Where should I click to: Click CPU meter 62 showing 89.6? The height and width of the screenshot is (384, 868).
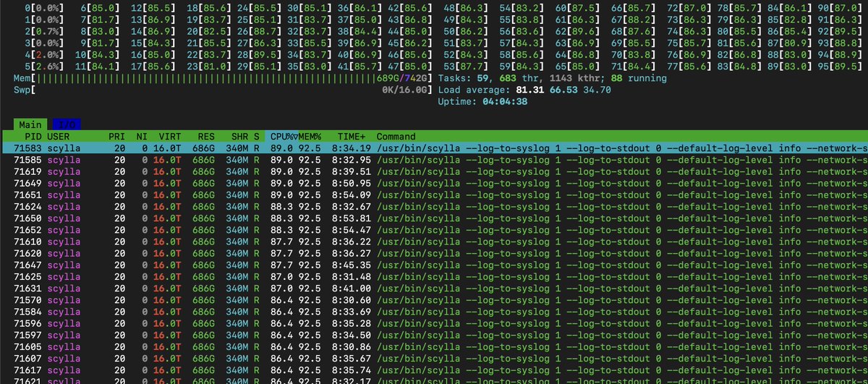(576, 31)
